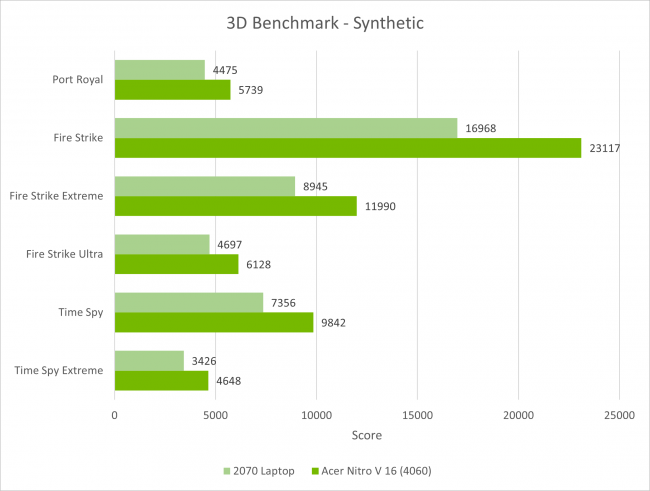Click the 20000 axis tick label
650x491 pixels.
pos(518,415)
